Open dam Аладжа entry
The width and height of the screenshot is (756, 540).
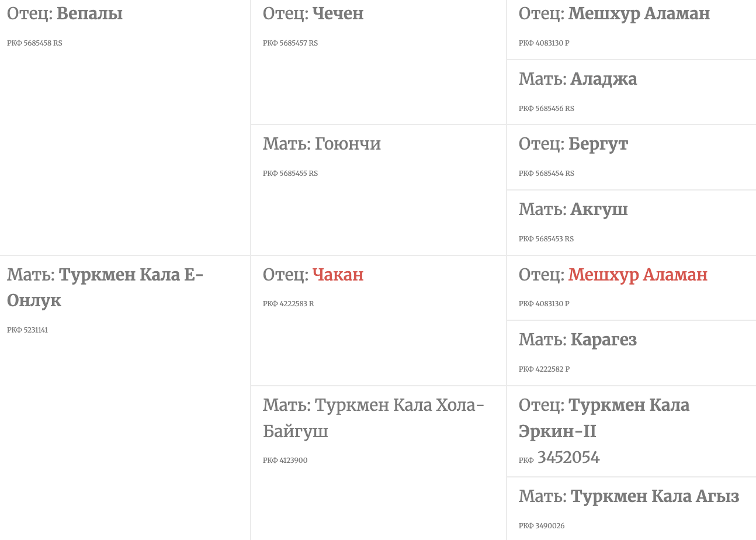(x=604, y=79)
